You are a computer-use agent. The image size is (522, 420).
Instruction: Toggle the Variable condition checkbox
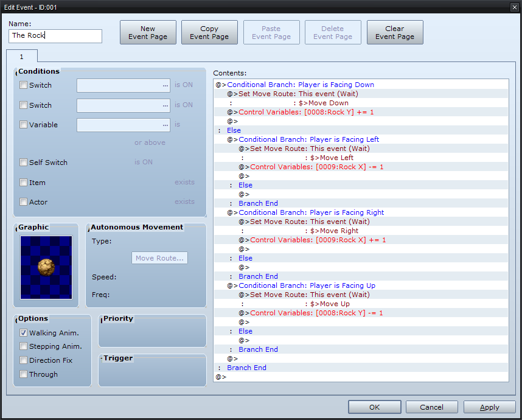[24, 125]
